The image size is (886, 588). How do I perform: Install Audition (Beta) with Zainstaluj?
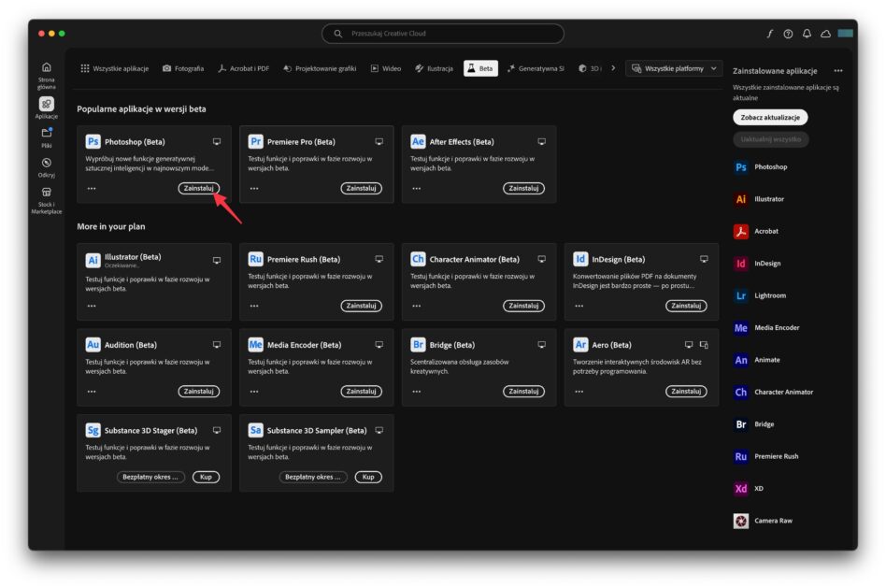click(x=199, y=392)
